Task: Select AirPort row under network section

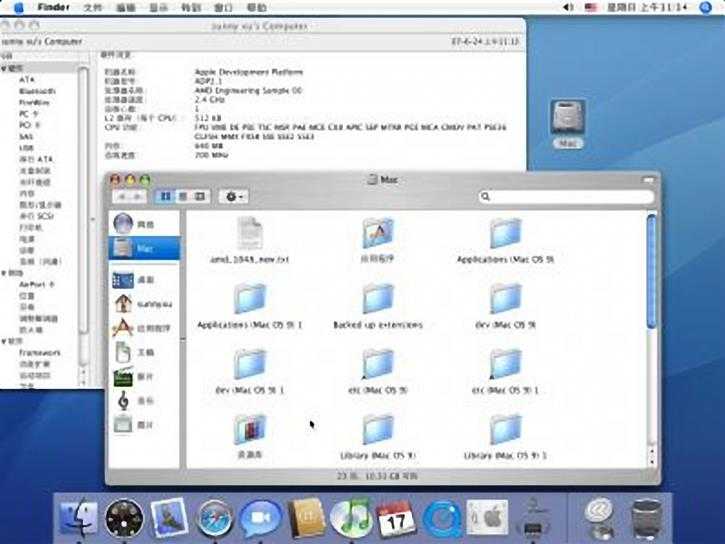Action: click(x=37, y=285)
